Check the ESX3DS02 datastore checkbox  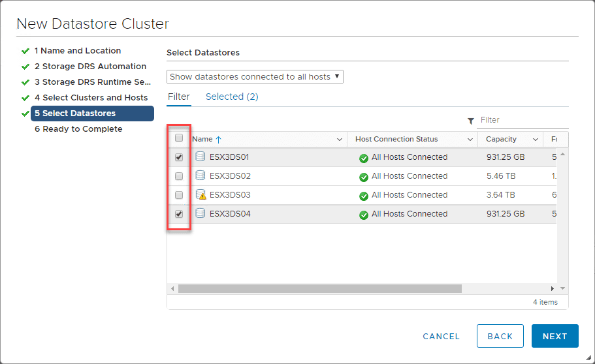(x=179, y=176)
